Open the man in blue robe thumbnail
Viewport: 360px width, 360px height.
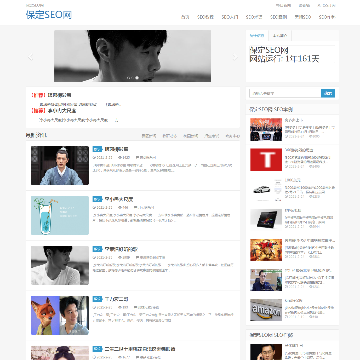click(x=60, y=165)
